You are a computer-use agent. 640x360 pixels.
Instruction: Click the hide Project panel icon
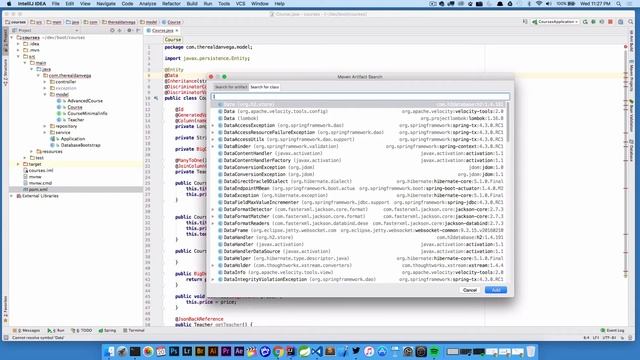(138, 31)
